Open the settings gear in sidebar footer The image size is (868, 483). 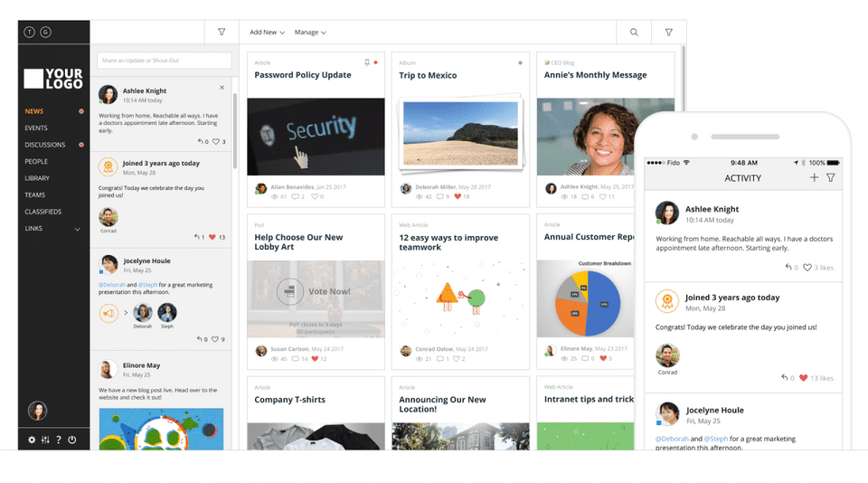click(32, 440)
